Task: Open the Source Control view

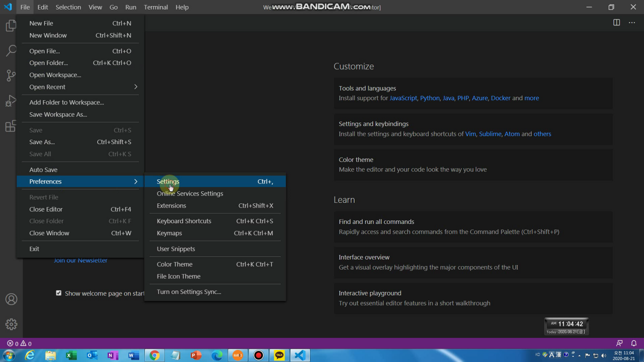Action: [11, 76]
